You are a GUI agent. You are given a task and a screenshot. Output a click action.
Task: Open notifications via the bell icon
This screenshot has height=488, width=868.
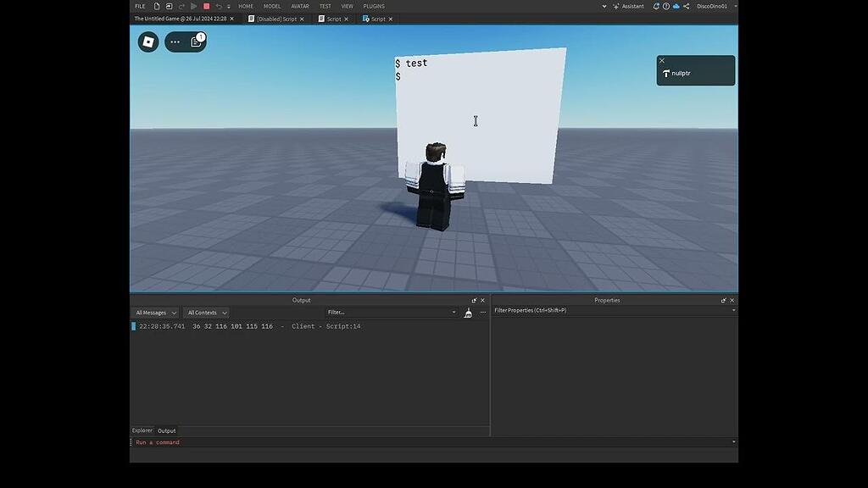point(657,6)
